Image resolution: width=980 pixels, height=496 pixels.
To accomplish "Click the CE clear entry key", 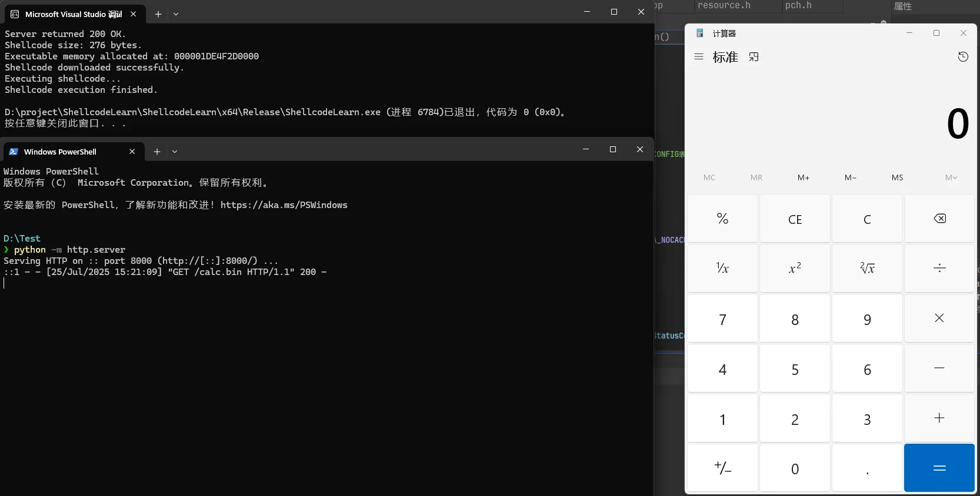I will tap(795, 219).
